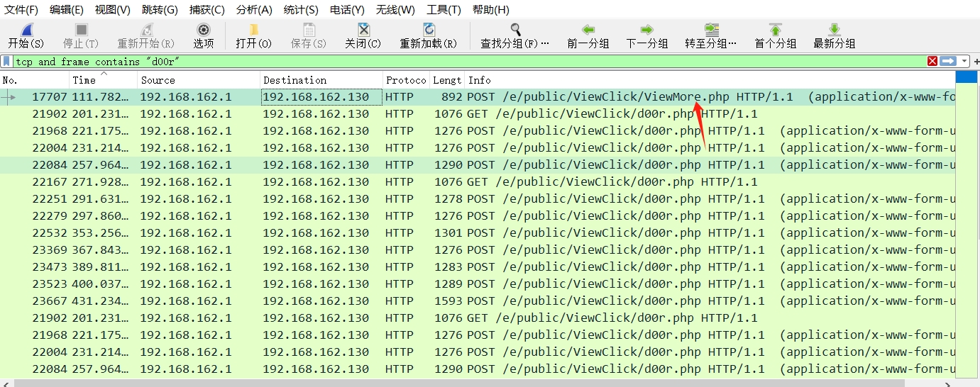Sort by the Source column header
This screenshot has height=387, width=980.
pyautogui.click(x=199, y=80)
